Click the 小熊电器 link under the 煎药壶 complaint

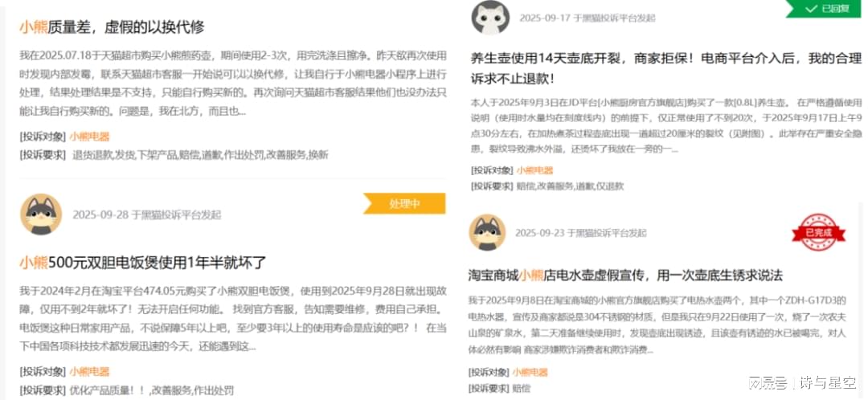coord(90,137)
